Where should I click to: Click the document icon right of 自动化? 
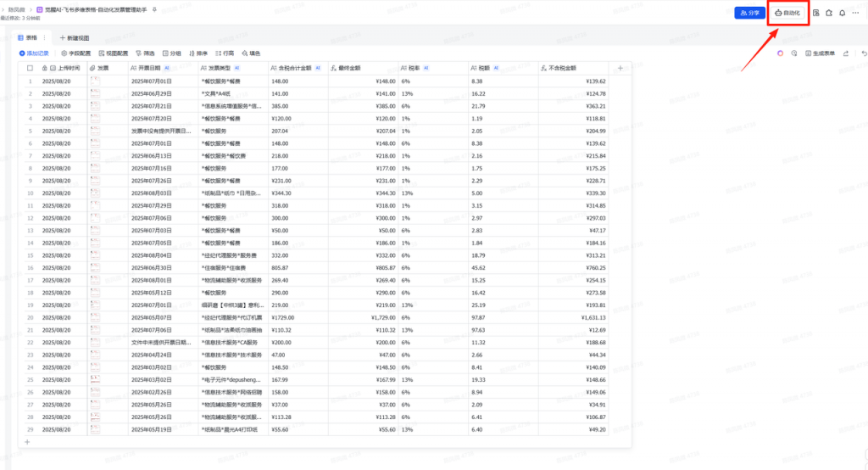point(816,13)
